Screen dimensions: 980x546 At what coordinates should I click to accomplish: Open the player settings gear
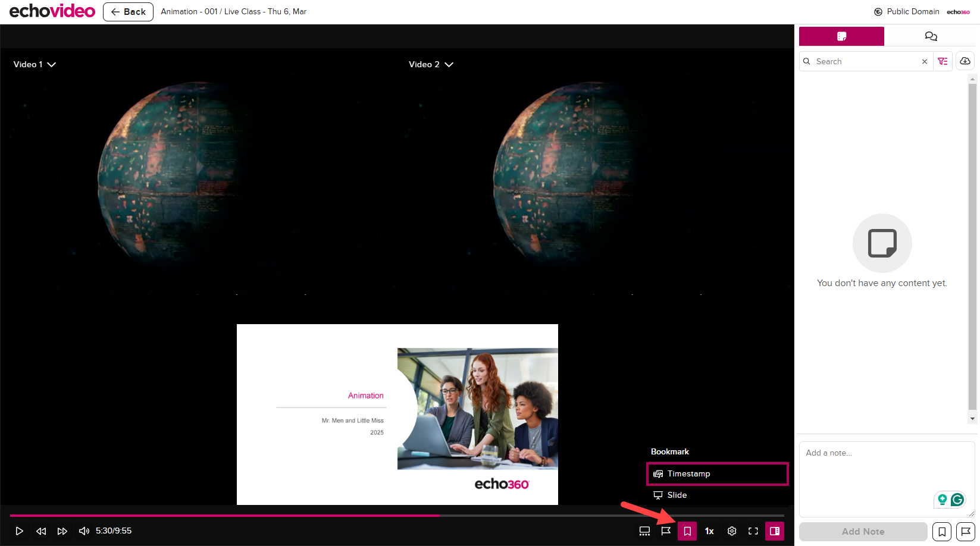pos(732,531)
